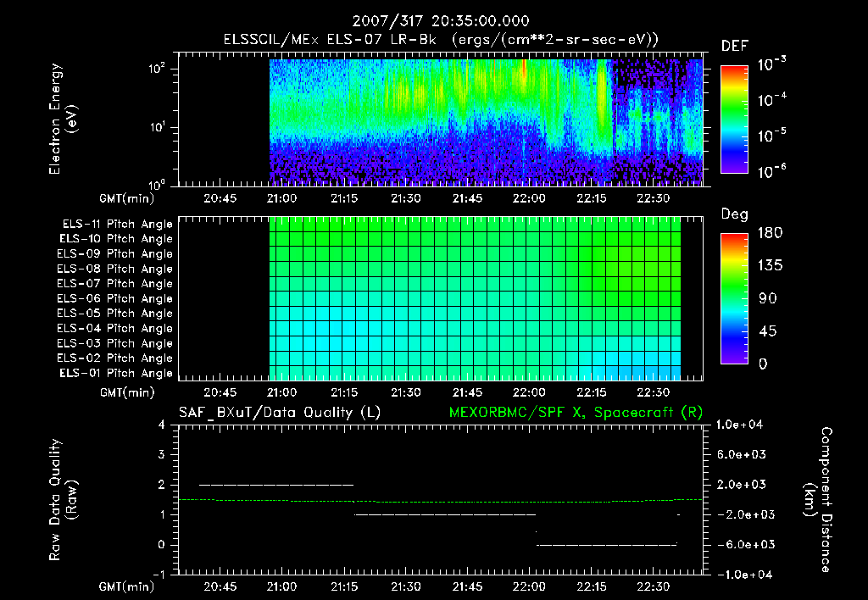Click the -1.0e+04 right axis tick label
The height and width of the screenshot is (600, 868).
pos(745,575)
